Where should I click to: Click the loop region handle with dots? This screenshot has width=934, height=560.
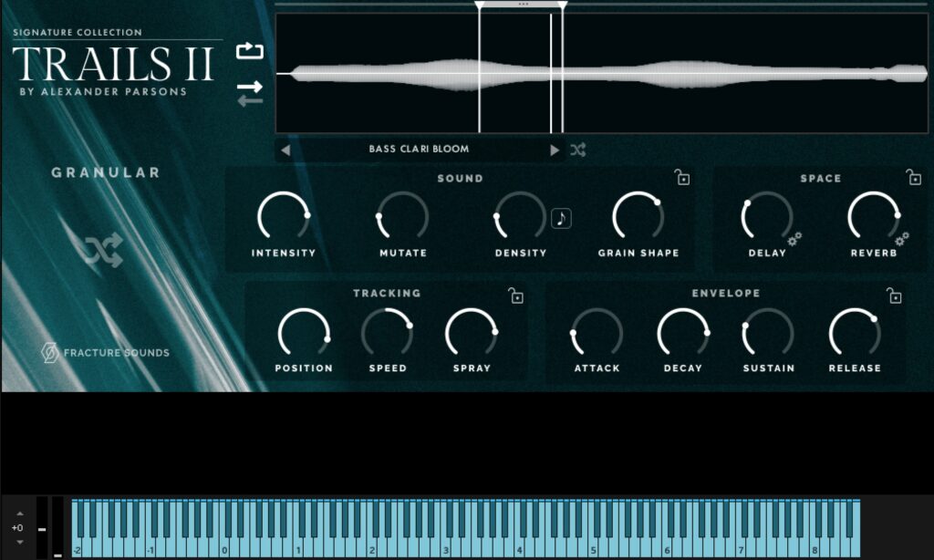click(x=523, y=5)
